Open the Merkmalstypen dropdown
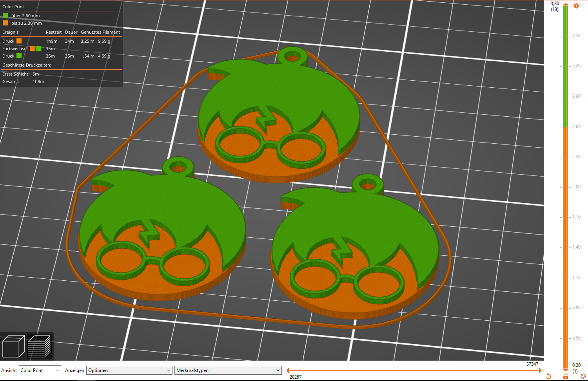Image resolution: width=588 pixels, height=381 pixels. [228, 370]
